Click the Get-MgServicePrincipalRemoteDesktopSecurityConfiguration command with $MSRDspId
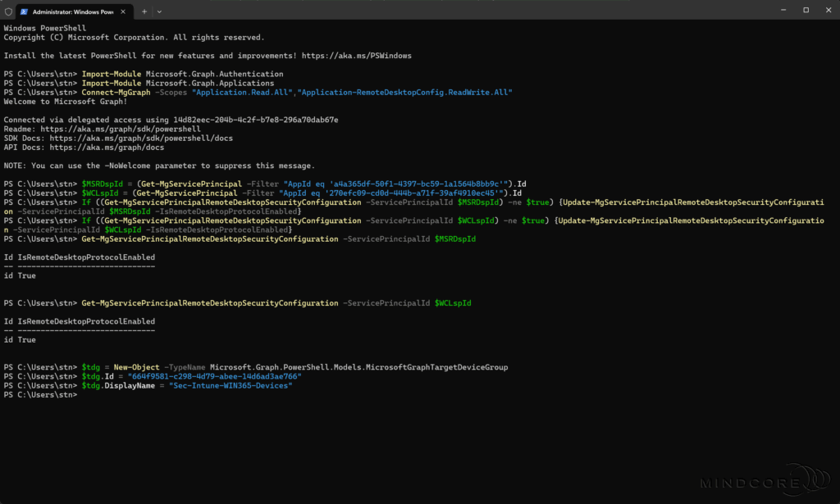 (279, 239)
